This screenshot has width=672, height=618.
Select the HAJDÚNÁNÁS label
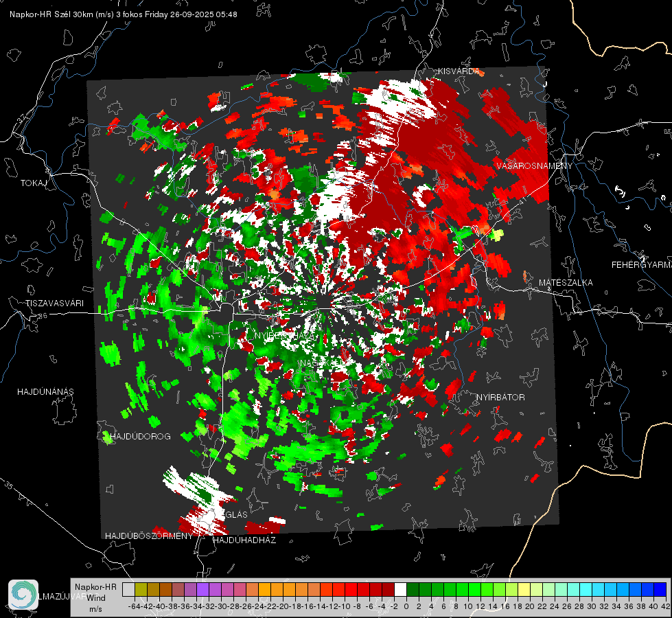[x=45, y=391]
